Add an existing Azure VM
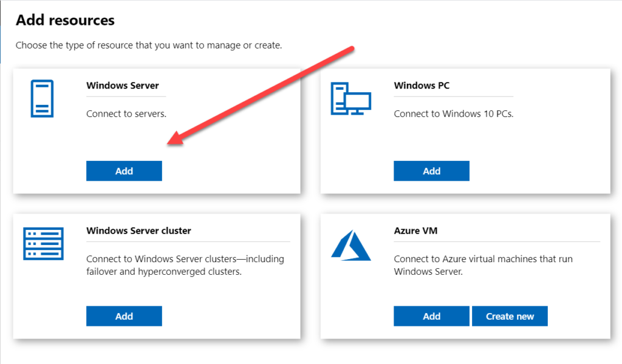The height and width of the screenshot is (364, 622). (x=432, y=316)
